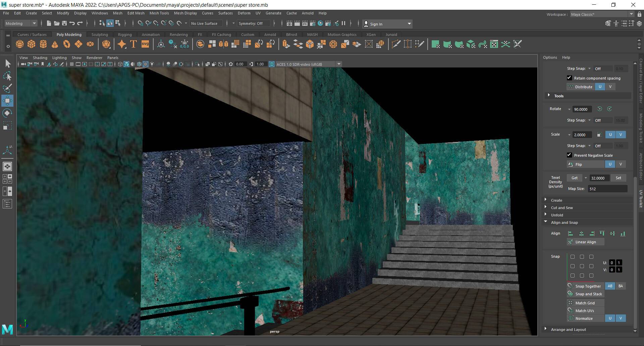The width and height of the screenshot is (644, 346).
Task: Uncheck Retain component spacing
Action: [569, 78]
